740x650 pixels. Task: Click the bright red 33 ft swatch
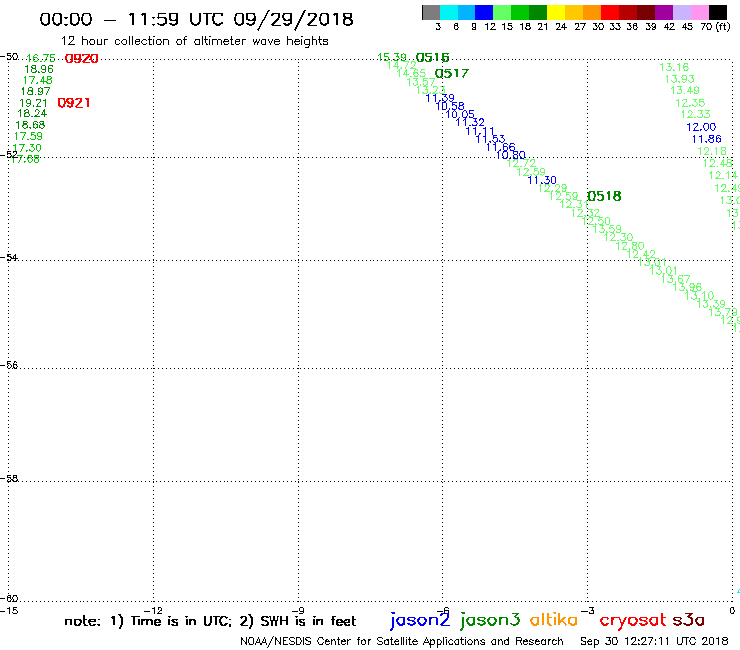(x=610, y=12)
